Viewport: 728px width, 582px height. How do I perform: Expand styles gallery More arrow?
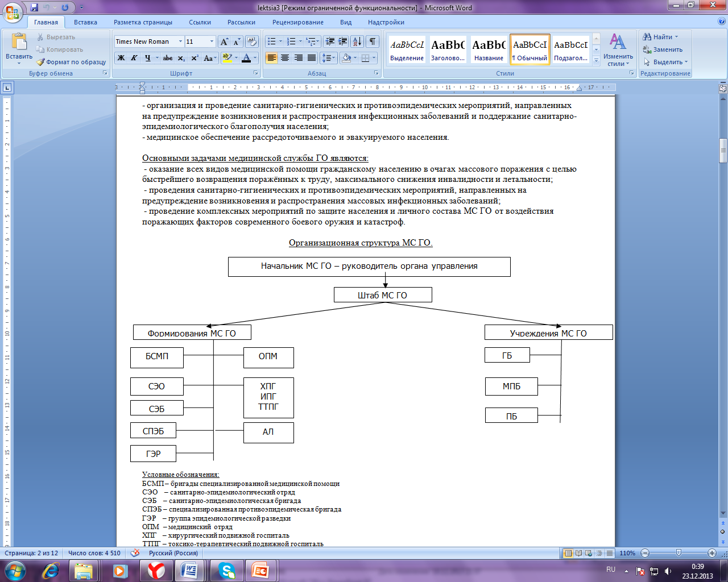pos(596,60)
